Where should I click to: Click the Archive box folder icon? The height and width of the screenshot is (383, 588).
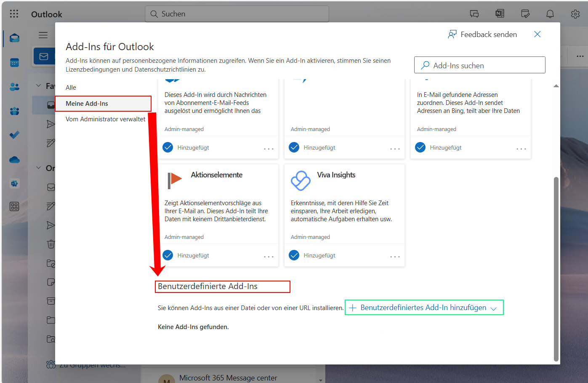click(51, 301)
